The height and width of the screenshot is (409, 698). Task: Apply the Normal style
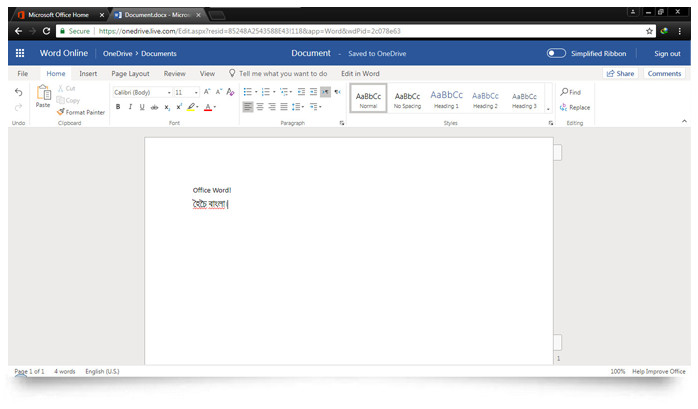coord(368,98)
